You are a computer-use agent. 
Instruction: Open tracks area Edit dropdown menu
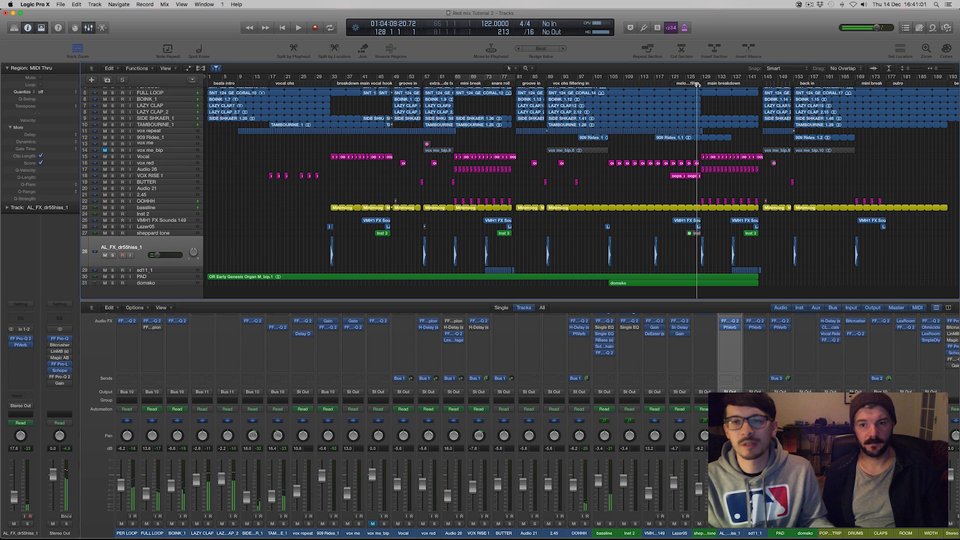tap(110, 68)
